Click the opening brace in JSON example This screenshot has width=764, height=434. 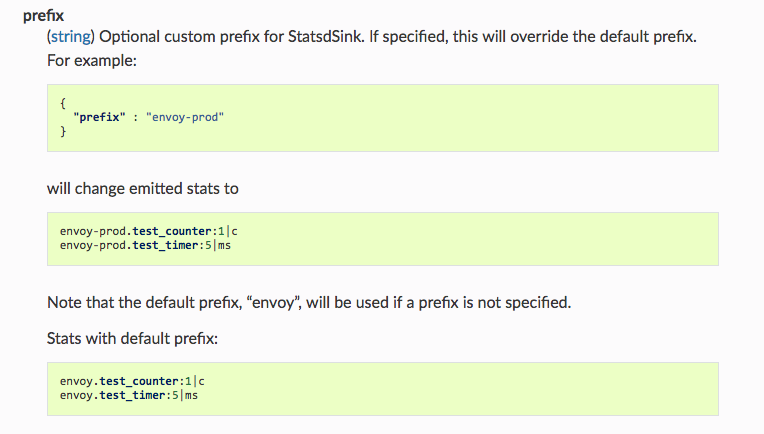click(x=63, y=101)
